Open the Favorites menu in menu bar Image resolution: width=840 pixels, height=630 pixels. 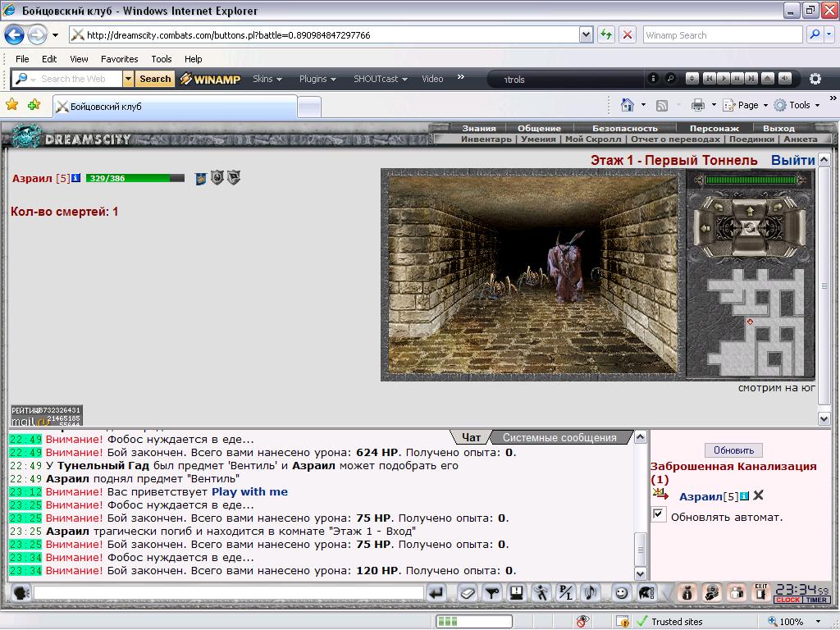[120, 59]
